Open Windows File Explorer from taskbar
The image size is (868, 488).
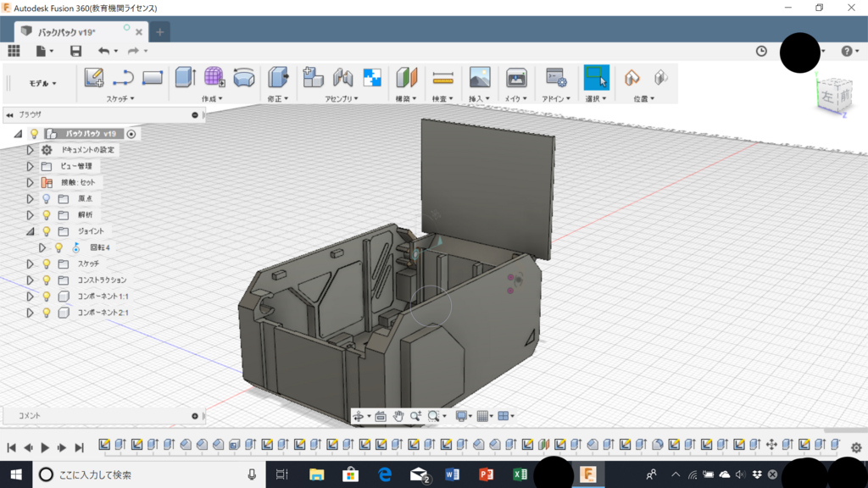tap(317, 474)
